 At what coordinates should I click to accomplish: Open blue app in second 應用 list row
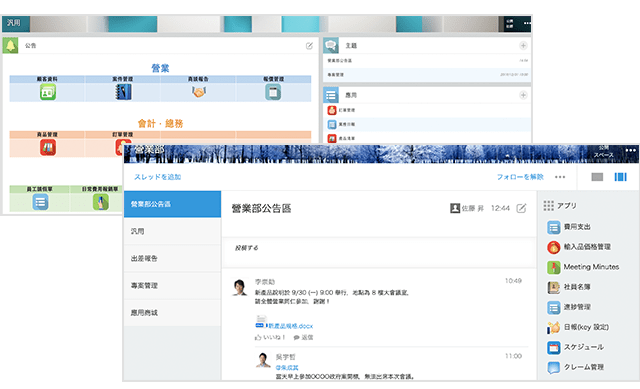(x=332, y=124)
